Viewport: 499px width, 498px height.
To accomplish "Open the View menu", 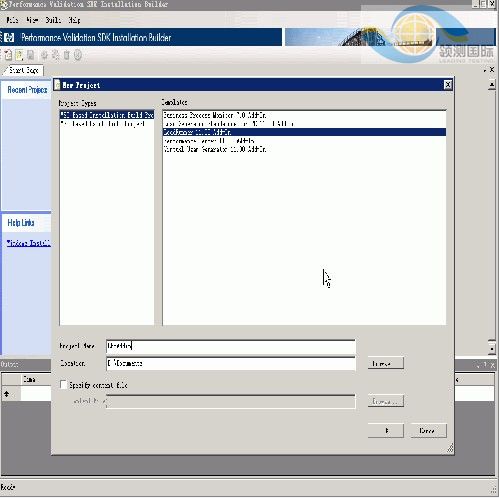I will (x=32, y=20).
